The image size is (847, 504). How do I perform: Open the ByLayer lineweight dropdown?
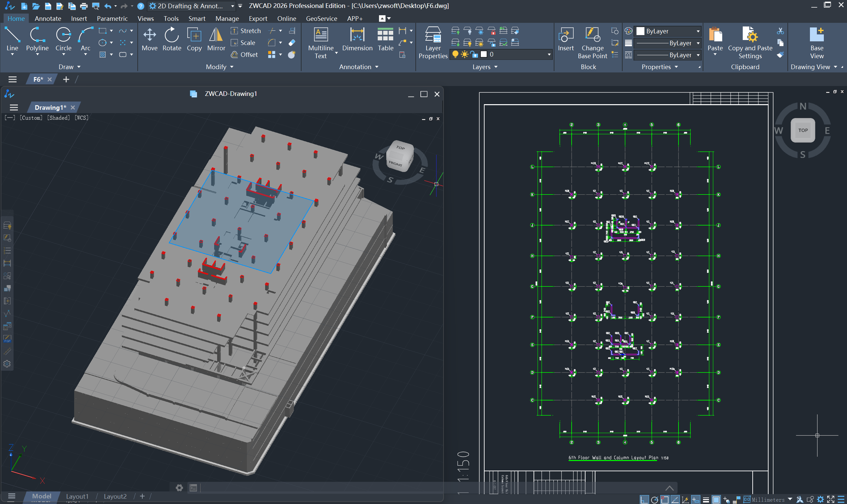[x=668, y=43]
